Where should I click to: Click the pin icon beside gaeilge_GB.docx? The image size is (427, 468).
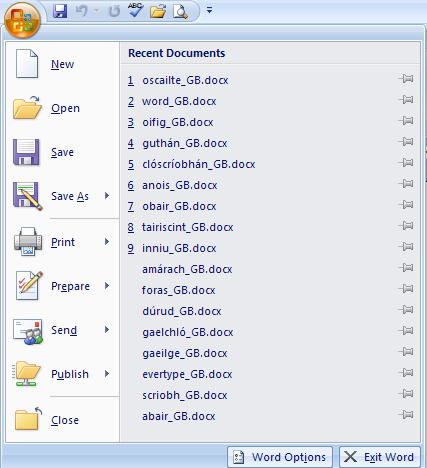(x=406, y=352)
